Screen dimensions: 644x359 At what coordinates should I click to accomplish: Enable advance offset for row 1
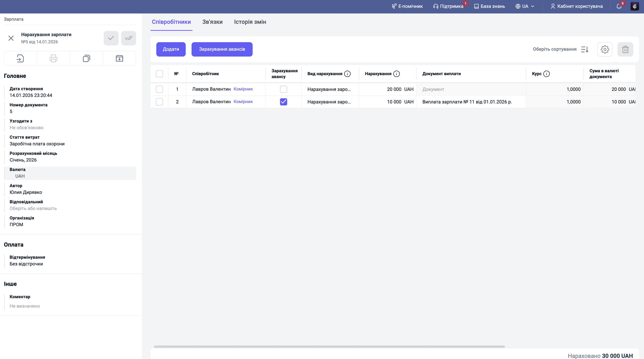click(x=284, y=89)
